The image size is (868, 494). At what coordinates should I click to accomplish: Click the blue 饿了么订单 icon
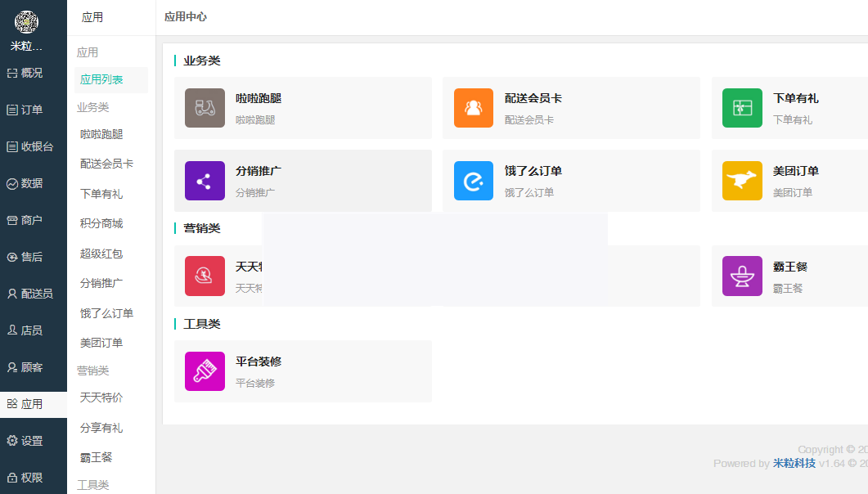point(473,180)
